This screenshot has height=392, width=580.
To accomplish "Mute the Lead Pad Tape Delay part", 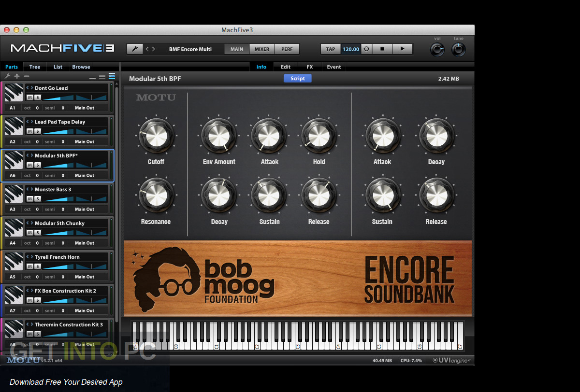I will click(x=29, y=131).
